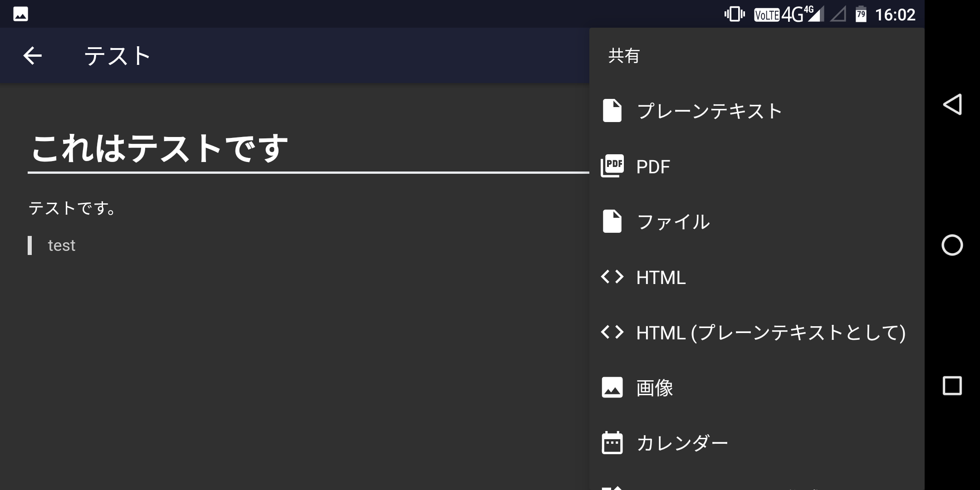The width and height of the screenshot is (980, 490).
Task: Tap the file icon beside ファイル
Action: pyautogui.click(x=612, y=221)
